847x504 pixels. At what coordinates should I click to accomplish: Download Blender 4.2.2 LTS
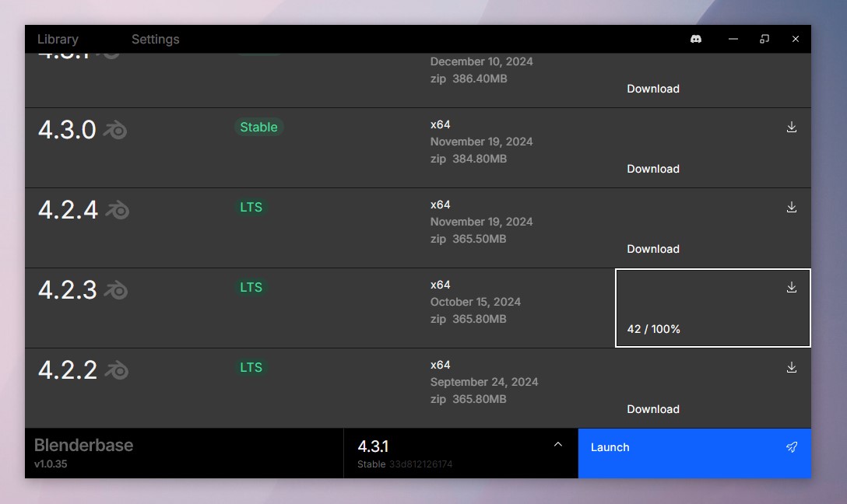pyautogui.click(x=653, y=409)
